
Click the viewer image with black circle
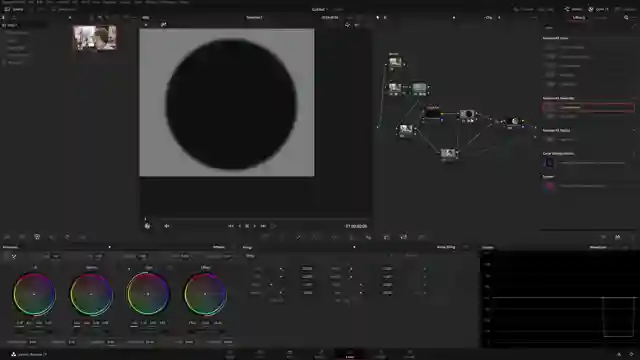pyautogui.click(x=227, y=102)
